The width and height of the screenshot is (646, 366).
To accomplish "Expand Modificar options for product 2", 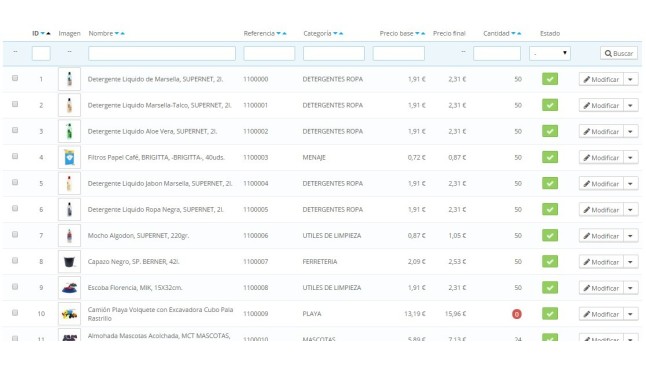I will (631, 106).
